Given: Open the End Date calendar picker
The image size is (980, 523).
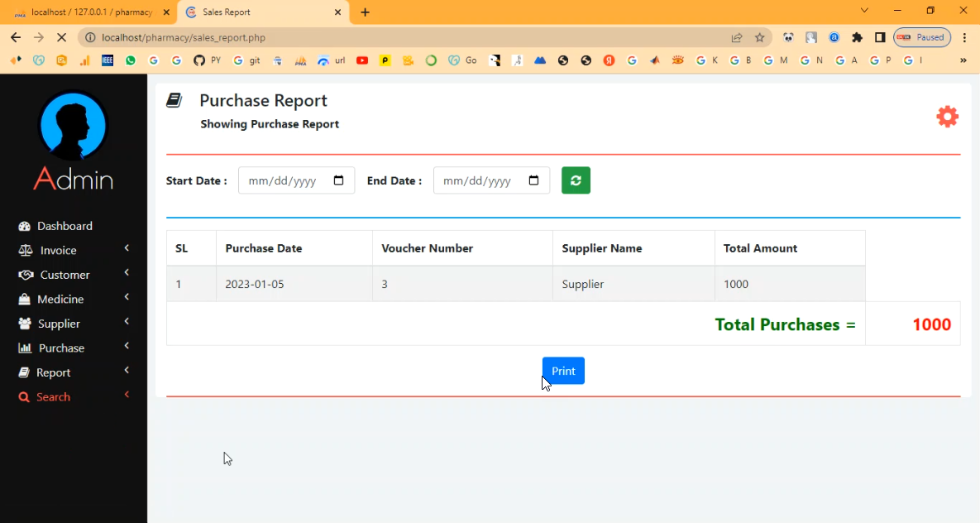Looking at the screenshot, I should pyautogui.click(x=533, y=180).
